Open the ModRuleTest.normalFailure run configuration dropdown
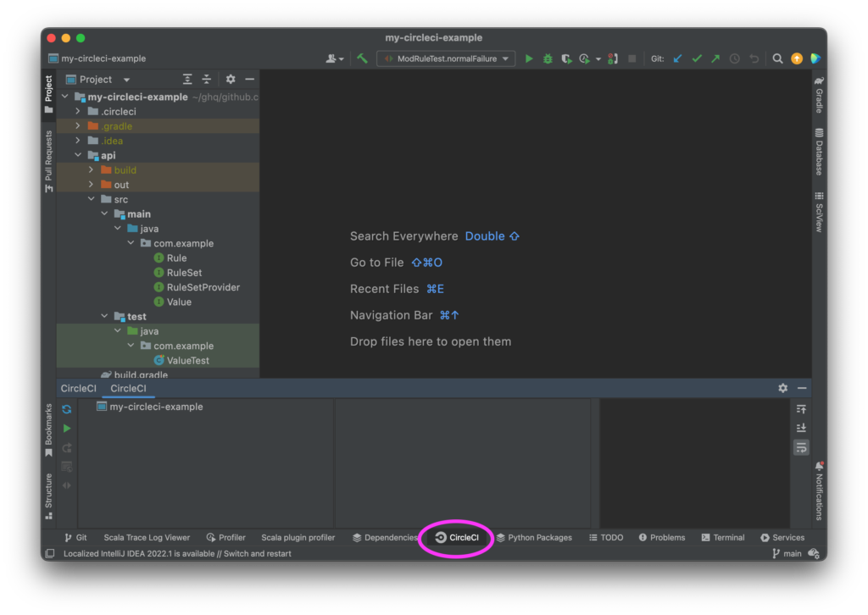Image resolution: width=868 pixels, height=615 pixels. coord(446,58)
